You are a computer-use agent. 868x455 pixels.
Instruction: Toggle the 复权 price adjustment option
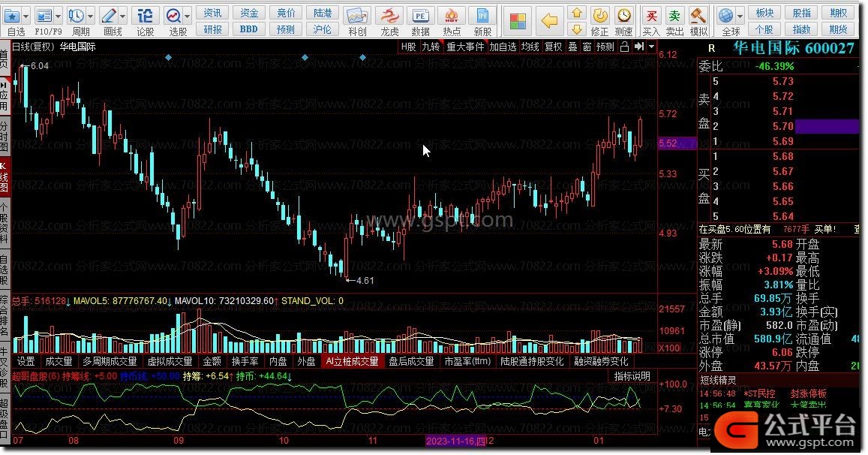point(553,47)
